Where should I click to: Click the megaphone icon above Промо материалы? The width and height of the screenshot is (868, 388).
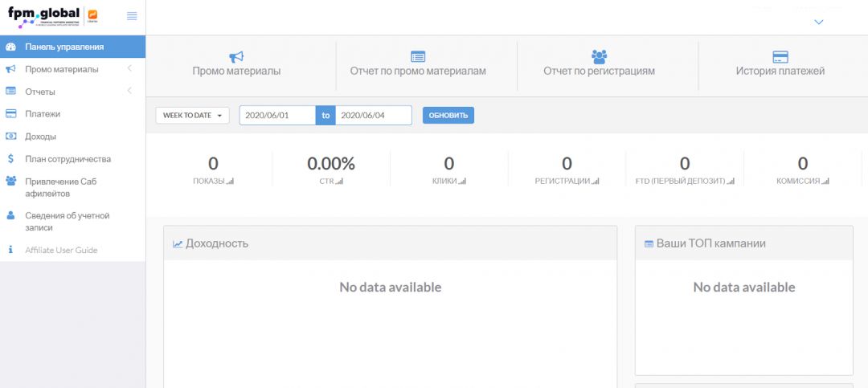(236, 56)
